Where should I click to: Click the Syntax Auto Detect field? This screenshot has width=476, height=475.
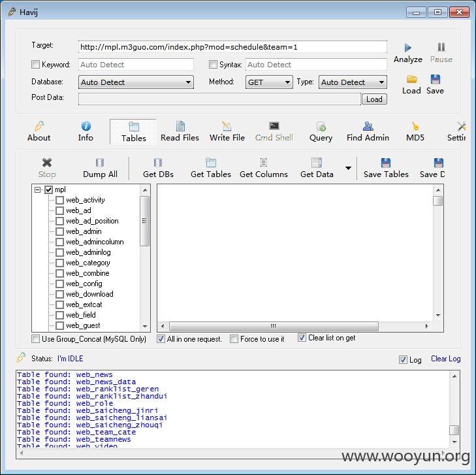[316, 65]
